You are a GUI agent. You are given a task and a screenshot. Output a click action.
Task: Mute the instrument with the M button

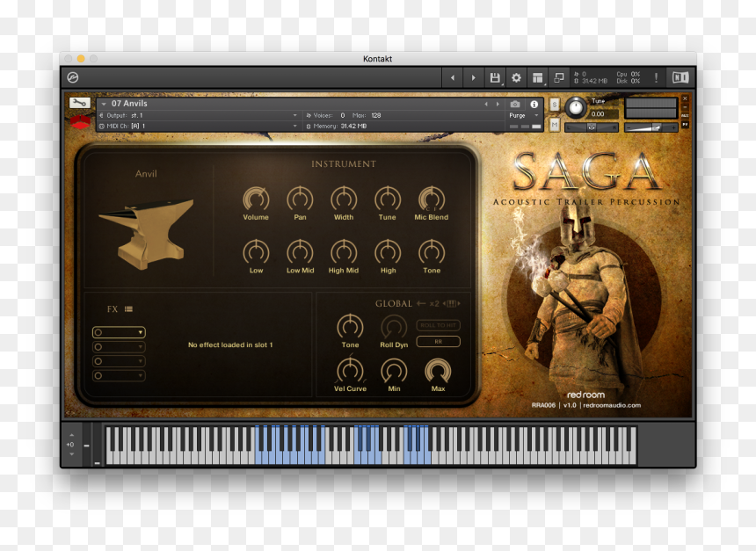(555, 125)
